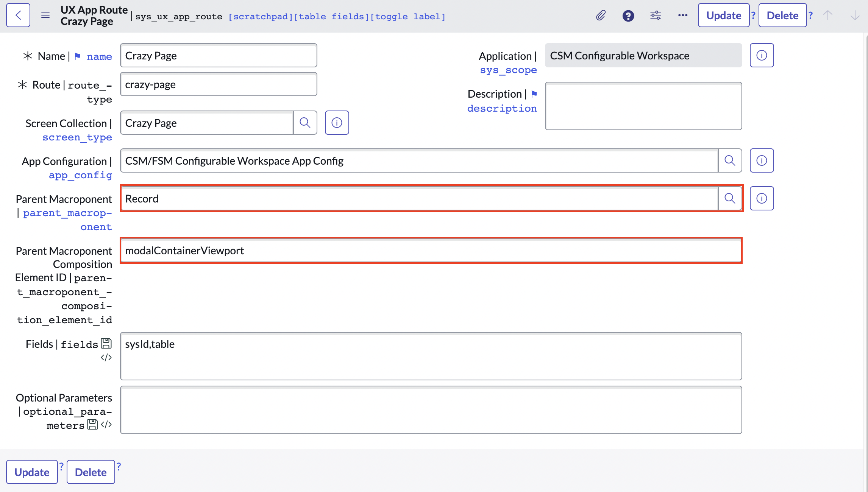
Task: Open the help question mark icon
Action: click(628, 16)
